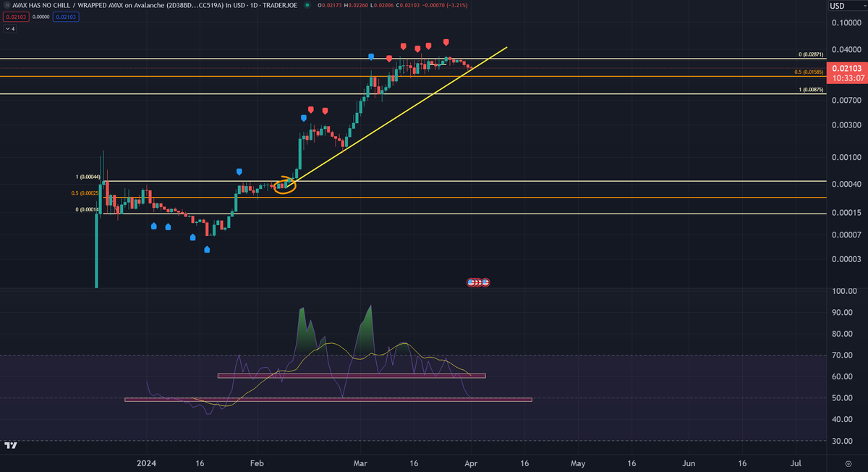Select the upper pink rectangle on the RSI pane

[x=352, y=376]
